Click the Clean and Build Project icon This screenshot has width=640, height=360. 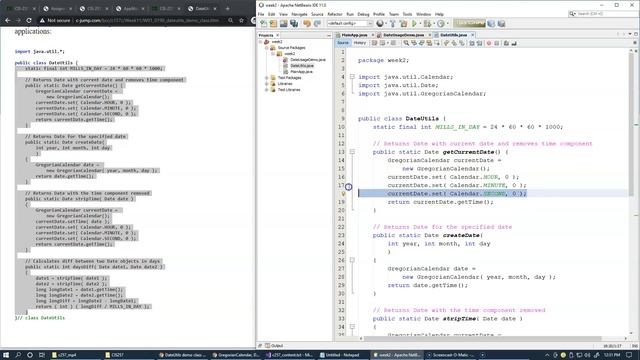(403, 24)
